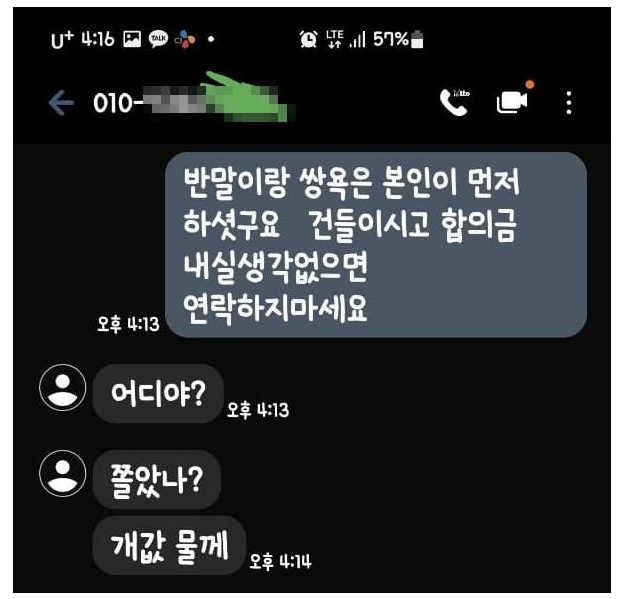Select the 개값 물께 message bubble
This screenshot has height=599, width=622.
coord(169,545)
